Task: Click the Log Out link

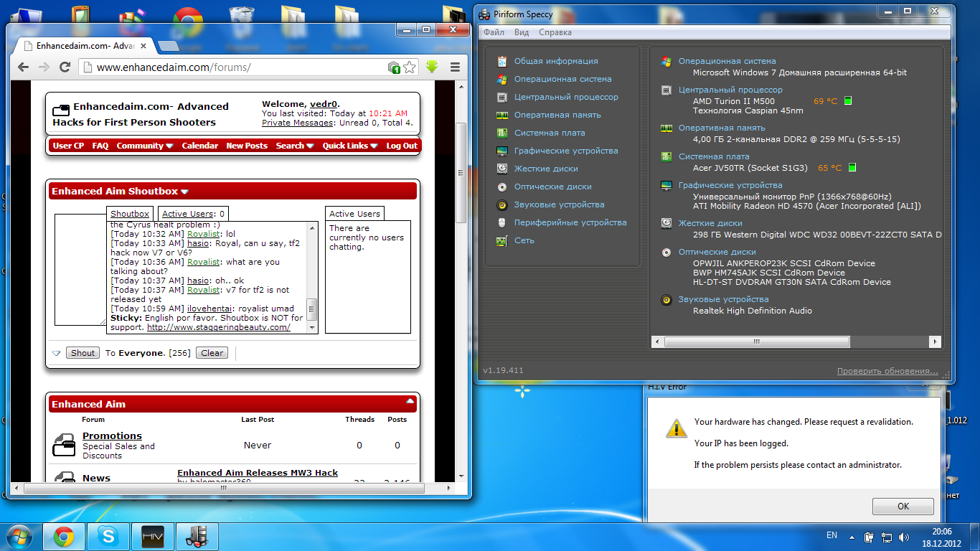Action: [402, 146]
